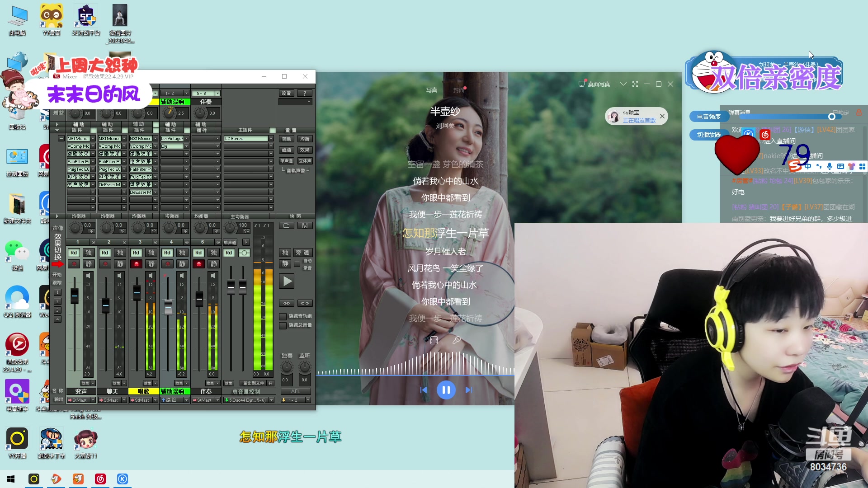This screenshot has height=488, width=868.
Task: Open the Dly plugin slot dropdown
Action: (186, 146)
